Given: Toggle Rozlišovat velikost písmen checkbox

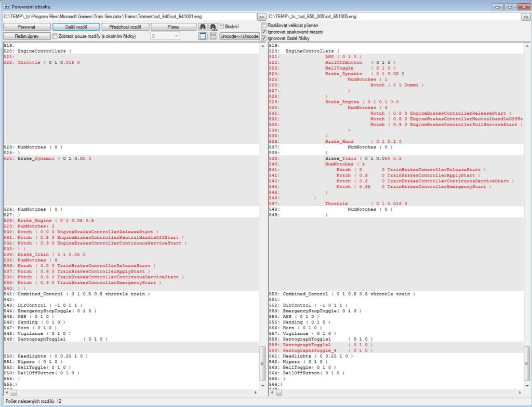Looking at the screenshot, I should 264,25.
